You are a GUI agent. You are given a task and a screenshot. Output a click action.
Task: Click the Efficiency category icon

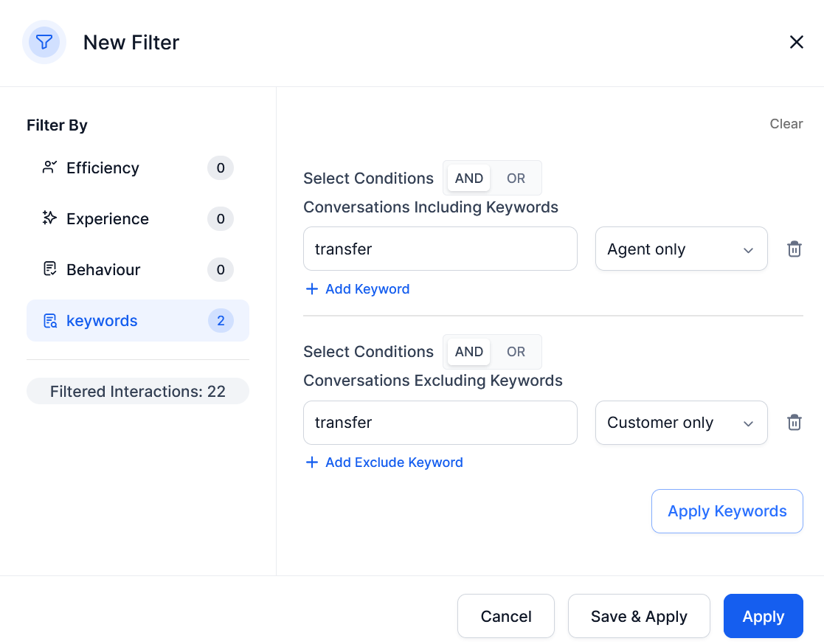[x=49, y=167]
